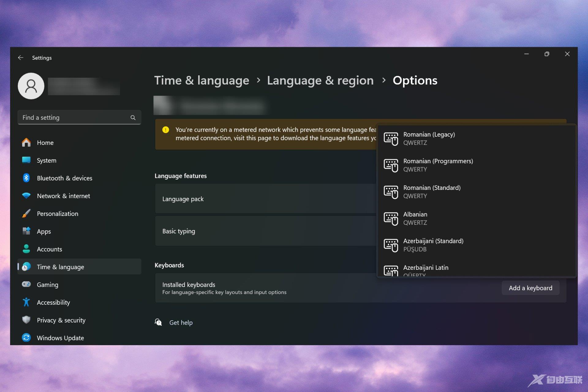Minimize the Settings window

coord(526,54)
